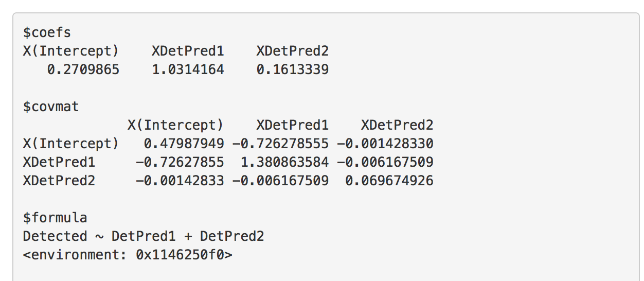Click the XDetPred1 row label in covmat

(x=59, y=162)
